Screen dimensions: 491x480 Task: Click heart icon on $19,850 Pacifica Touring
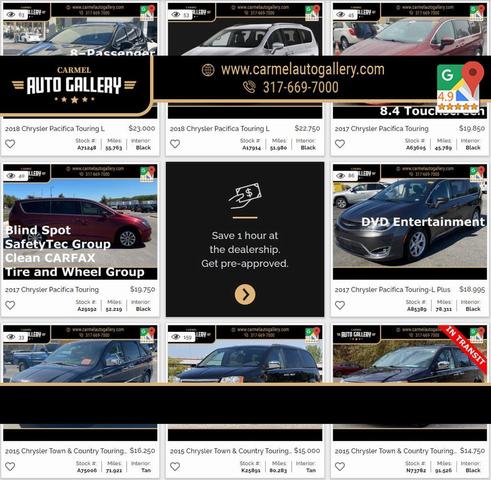(340, 144)
